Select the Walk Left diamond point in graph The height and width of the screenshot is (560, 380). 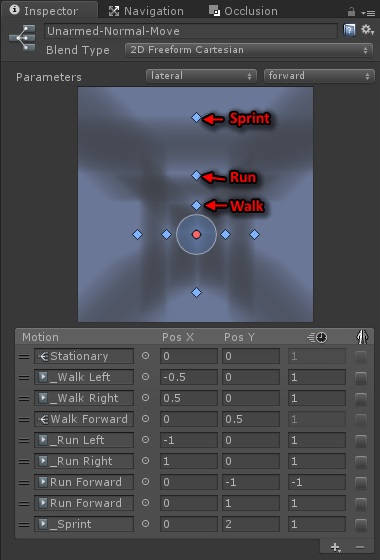point(166,235)
